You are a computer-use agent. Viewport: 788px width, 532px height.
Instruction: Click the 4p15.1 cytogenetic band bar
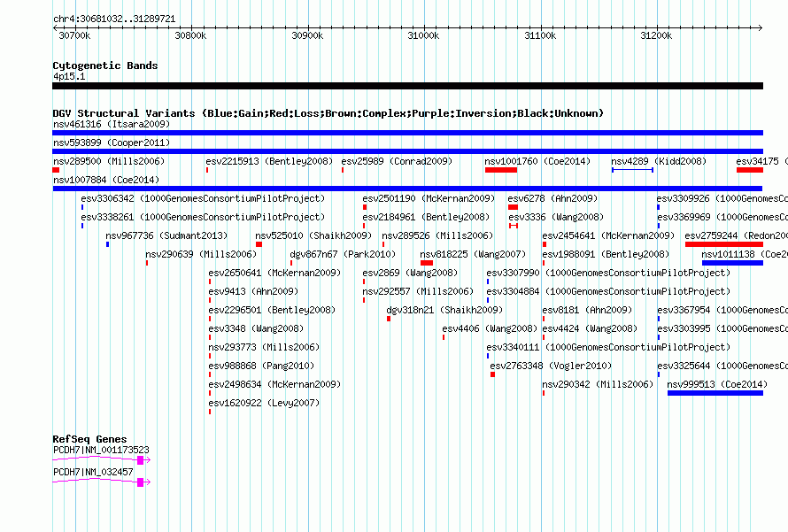[407, 86]
